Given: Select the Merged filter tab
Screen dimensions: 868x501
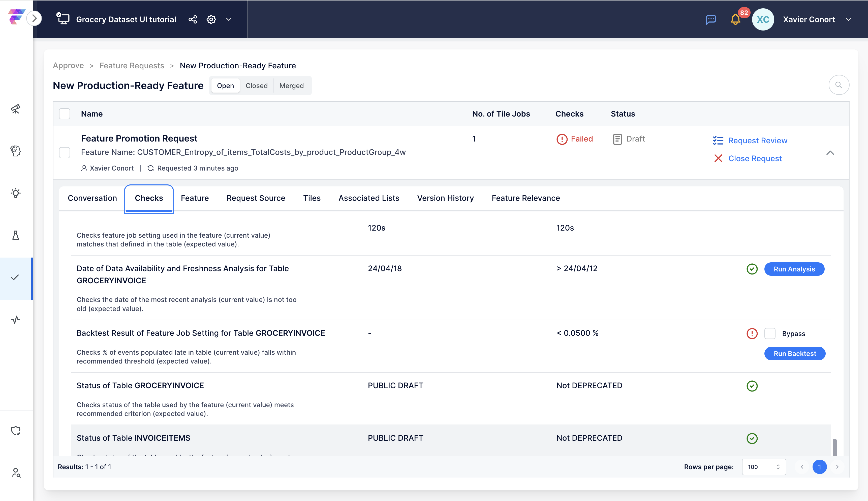Looking at the screenshot, I should 292,86.
